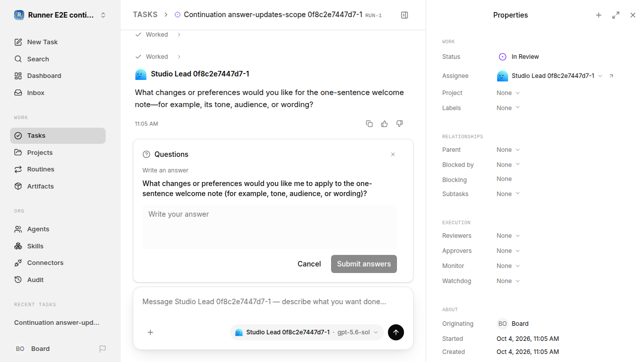Open the recent task Continuation answer-upd...
Viewport: 644px width, 362px height.
click(x=57, y=323)
